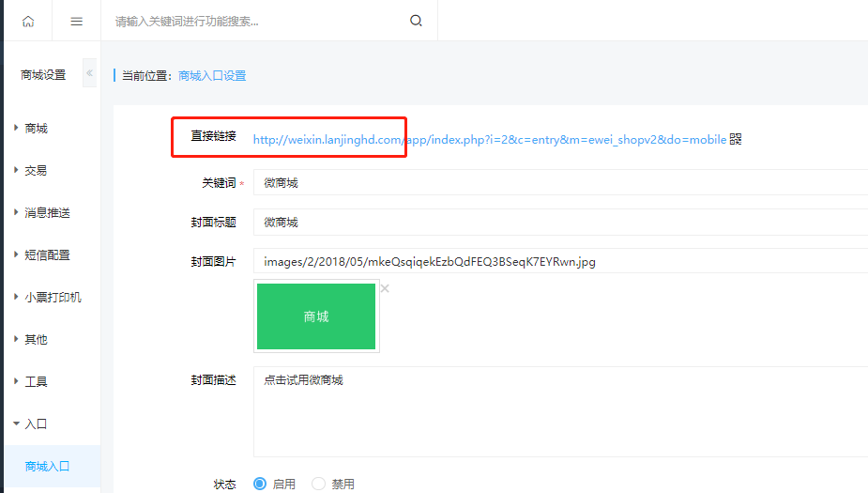Click the search magnifier icon

(x=416, y=21)
